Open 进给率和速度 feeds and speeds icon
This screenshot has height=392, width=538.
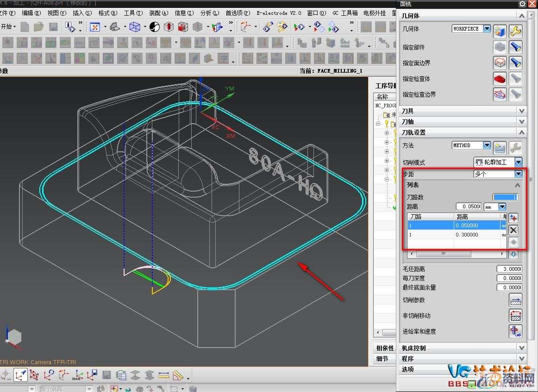[x=515, y=331]
